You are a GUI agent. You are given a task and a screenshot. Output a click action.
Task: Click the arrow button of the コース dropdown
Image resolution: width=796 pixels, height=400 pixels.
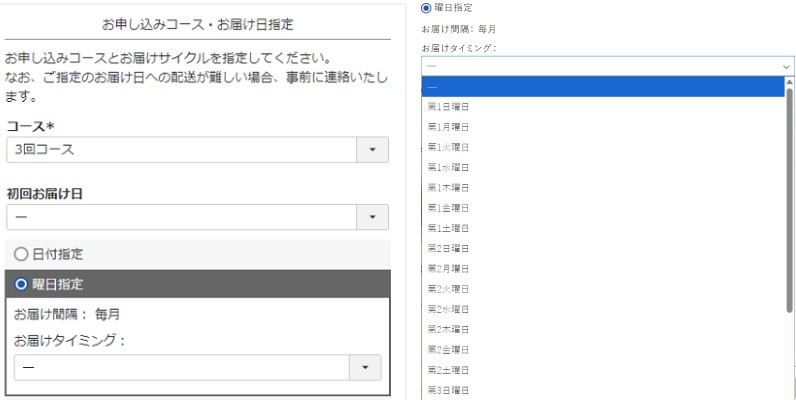coord(372,149)
